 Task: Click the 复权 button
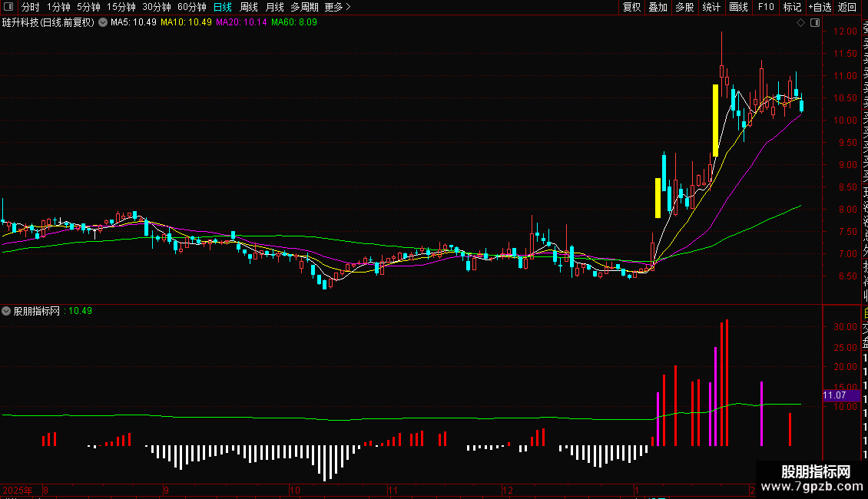[631, 7]
